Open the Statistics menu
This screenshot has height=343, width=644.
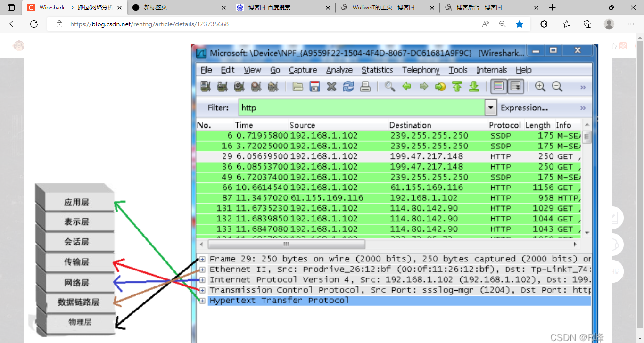coord(377,70)
